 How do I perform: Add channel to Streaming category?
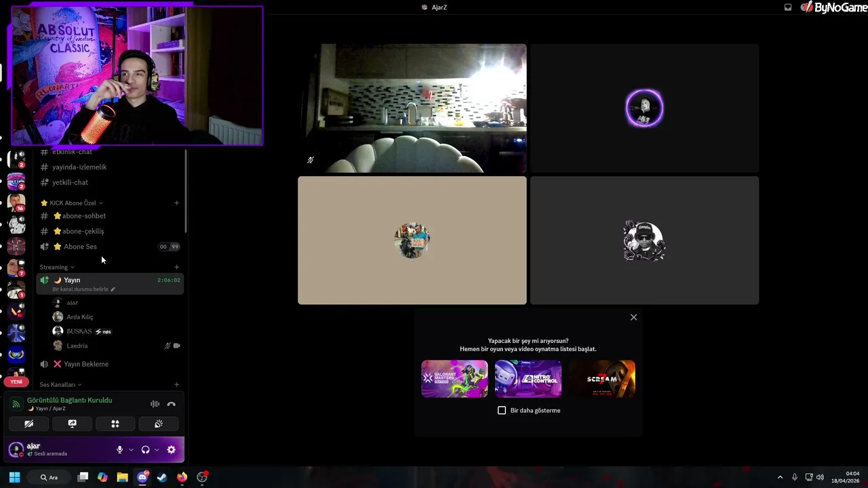pyautogui.click(x=176, y=267)
